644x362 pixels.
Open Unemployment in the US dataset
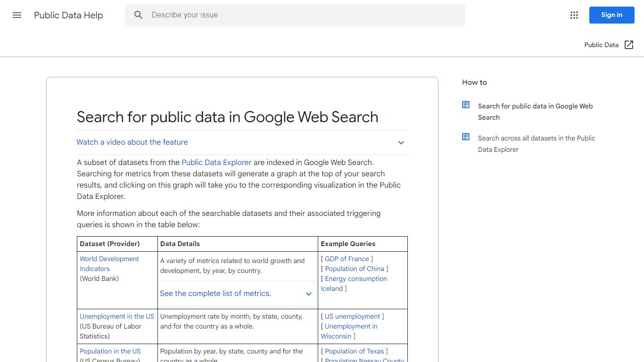tap(117, 316)
